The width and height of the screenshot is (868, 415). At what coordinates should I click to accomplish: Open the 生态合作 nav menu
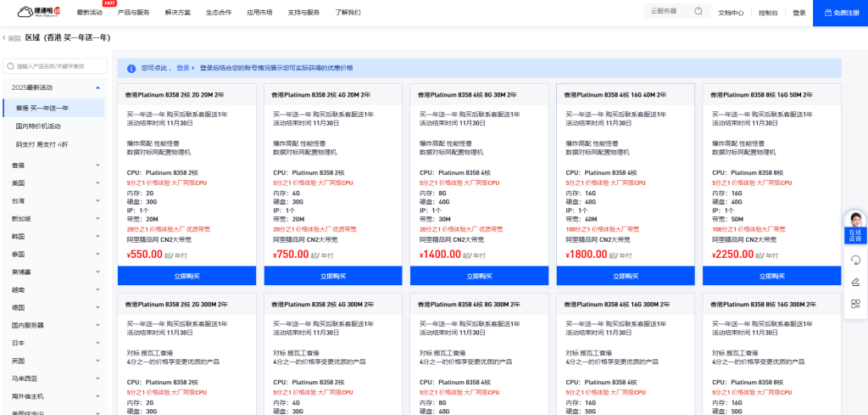tap(219, 12)
